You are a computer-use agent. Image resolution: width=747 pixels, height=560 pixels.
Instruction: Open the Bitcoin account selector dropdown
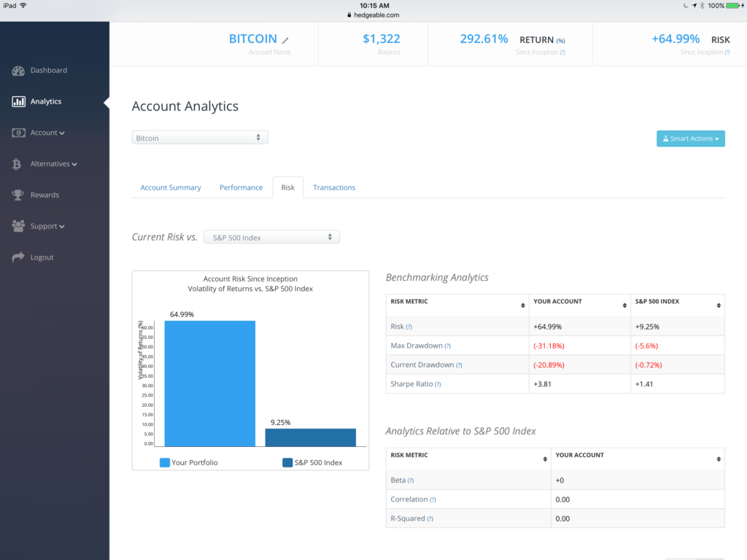[x=200, y=138]
